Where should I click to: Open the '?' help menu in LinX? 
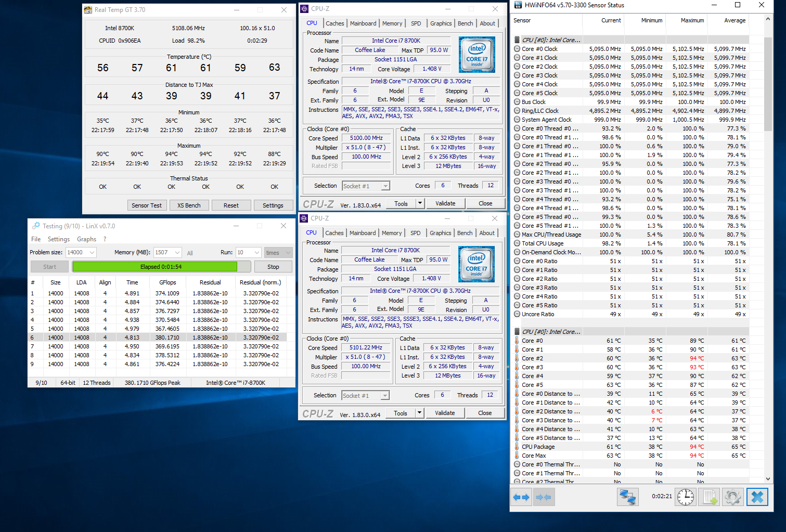coord(105,239)
